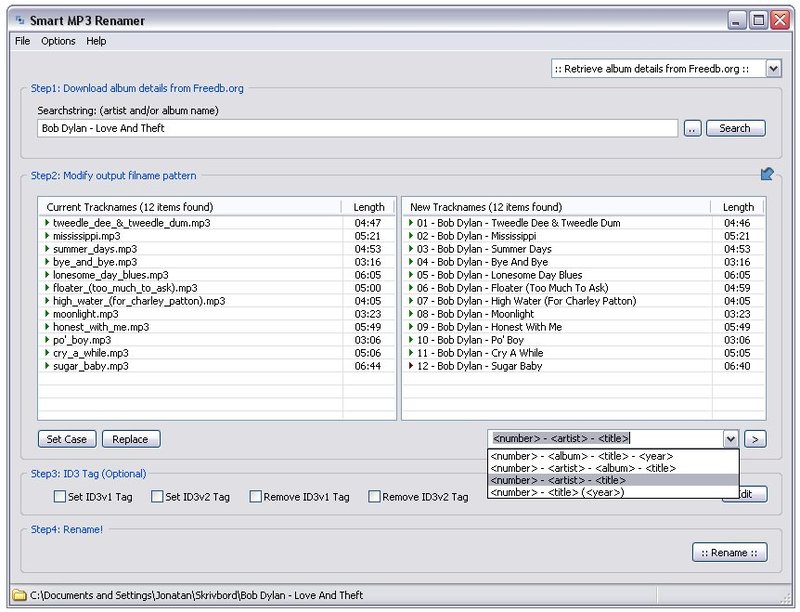800x612 pixels.
Task: Click arrow icon beside 04 - Bob Dylan - Bye And Bye
Action: coord(411,262)
